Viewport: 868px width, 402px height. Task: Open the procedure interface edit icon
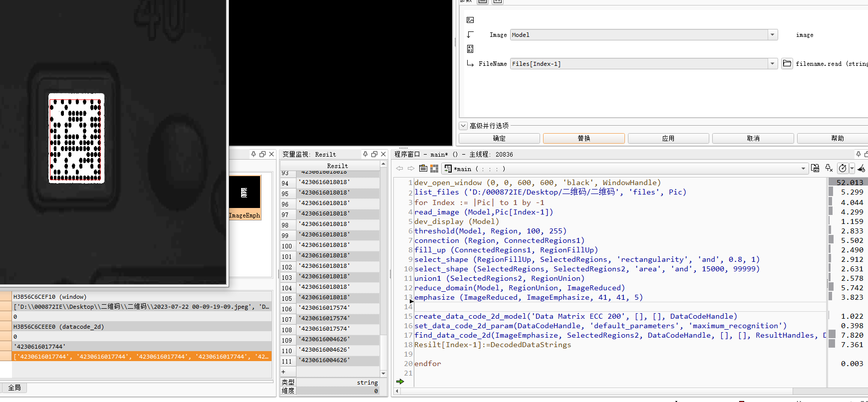click(x=423, y=169)
